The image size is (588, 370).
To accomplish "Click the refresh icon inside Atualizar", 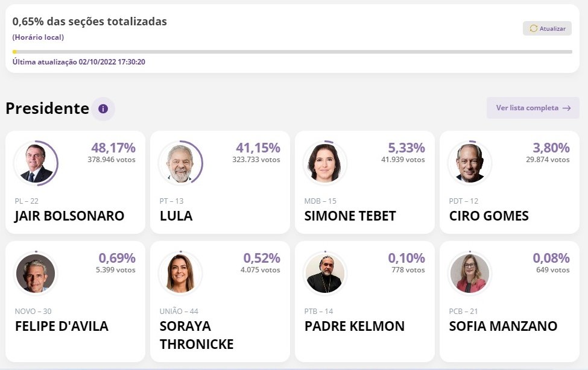I will point(533,28).
